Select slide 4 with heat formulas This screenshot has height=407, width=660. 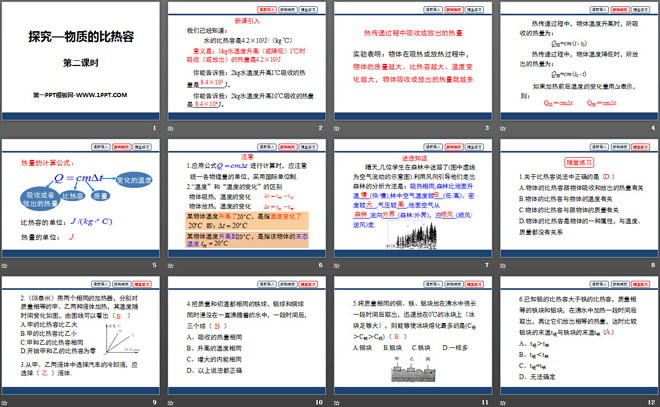click(579, 61)
